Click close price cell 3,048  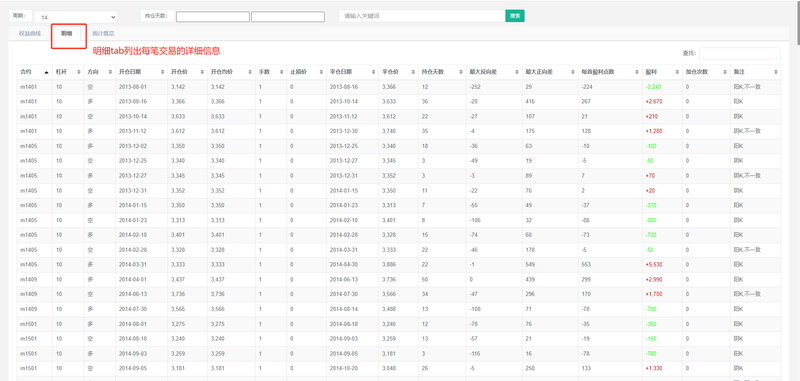[388, 368]
